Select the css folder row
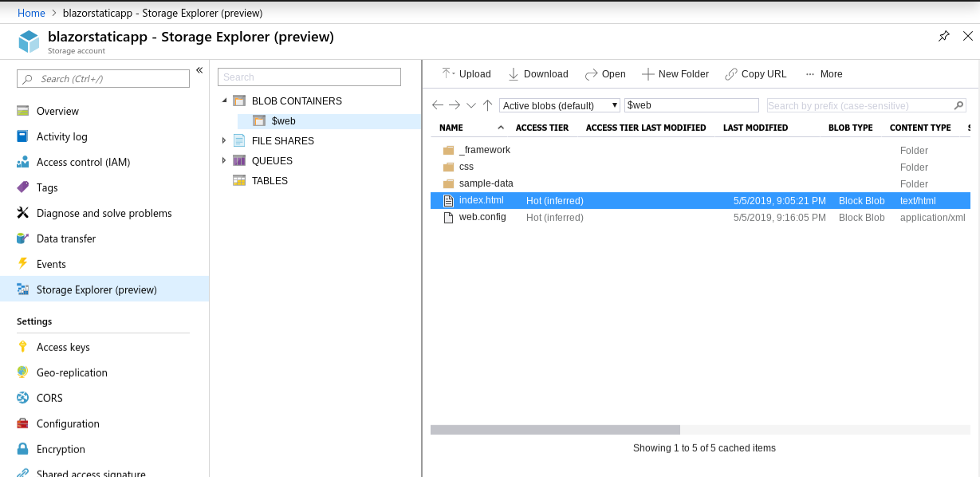Image resolution: width=980 pixels, height=477 pixels. tap(700, 167)
